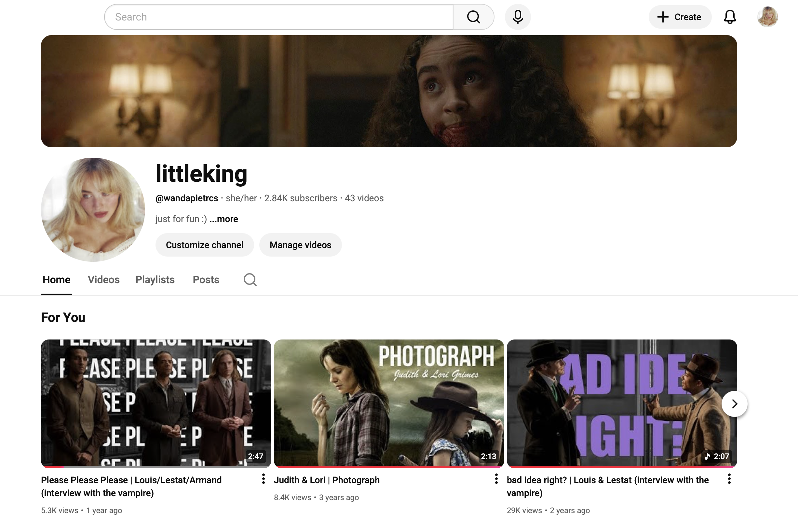Open options for Judith & Lori video
This screenshot has height=532, width=799.
pos(496,479)
